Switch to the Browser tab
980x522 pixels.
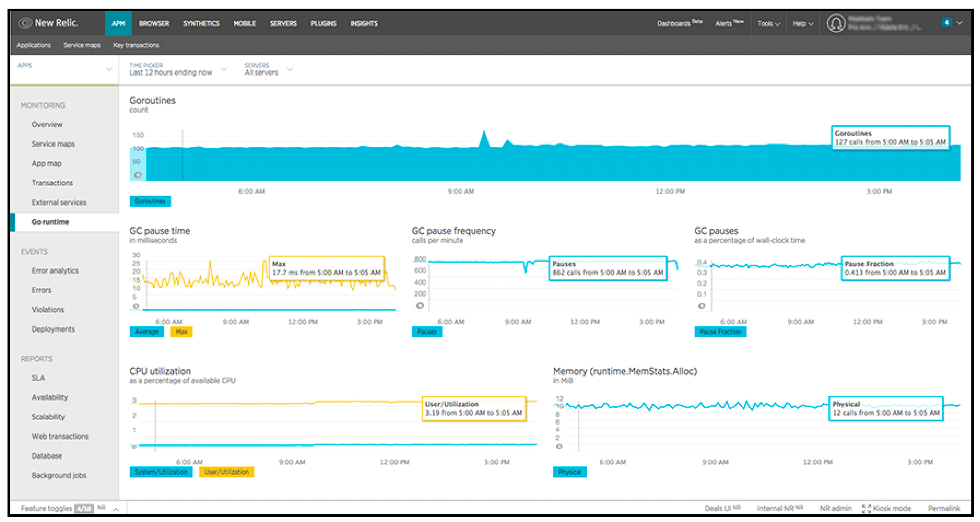154,24
